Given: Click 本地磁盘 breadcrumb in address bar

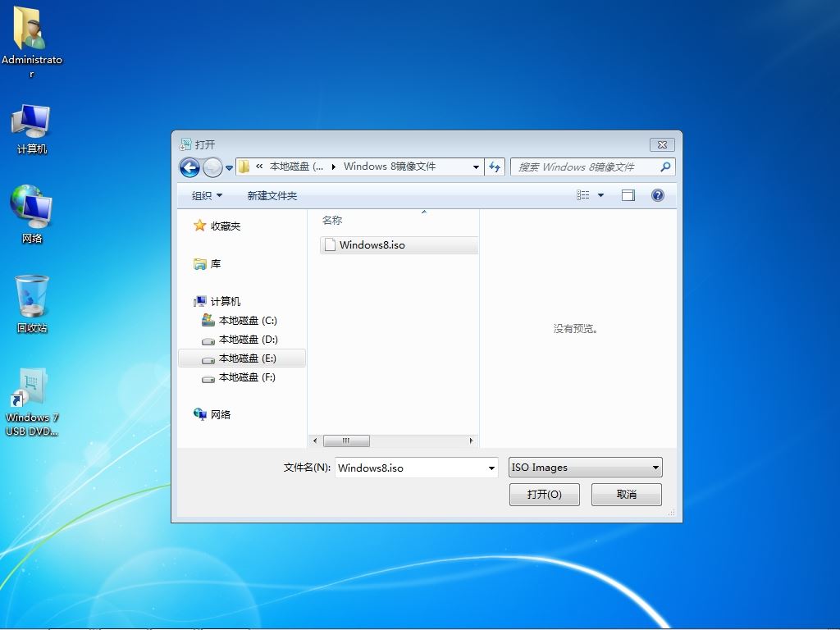Looking at the screenshot, I should coord(296,167).
